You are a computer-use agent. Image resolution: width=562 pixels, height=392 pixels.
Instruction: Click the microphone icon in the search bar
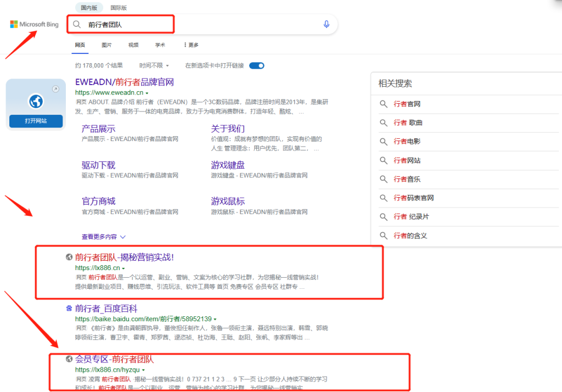coord(326,24)
